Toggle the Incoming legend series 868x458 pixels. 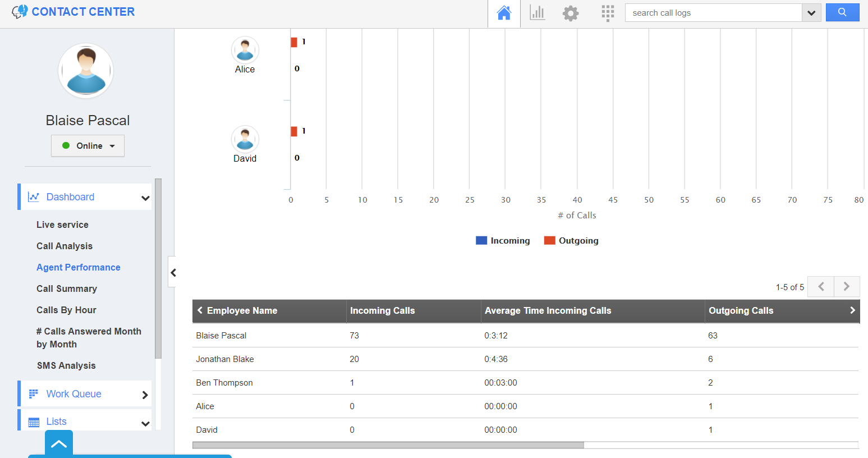(503, 241)
